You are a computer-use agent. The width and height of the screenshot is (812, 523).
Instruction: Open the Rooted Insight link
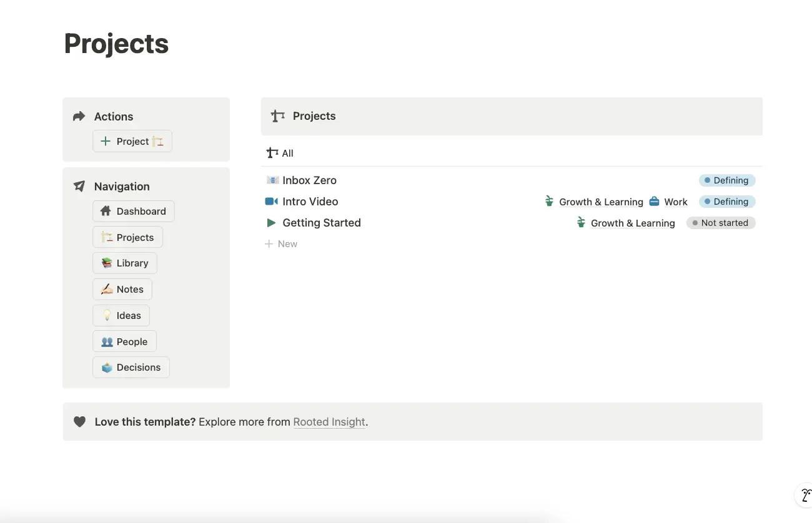[x=329, y=423]
